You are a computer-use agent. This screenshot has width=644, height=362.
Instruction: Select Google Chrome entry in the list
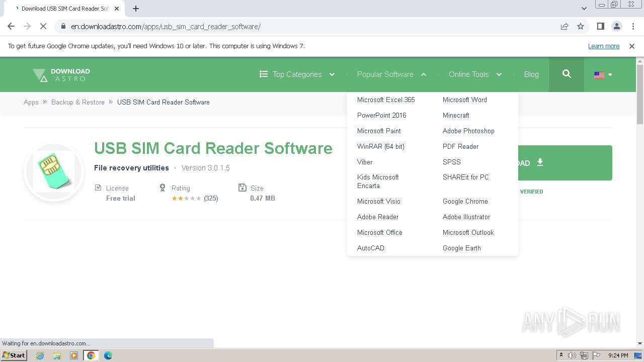click(465, 201)
